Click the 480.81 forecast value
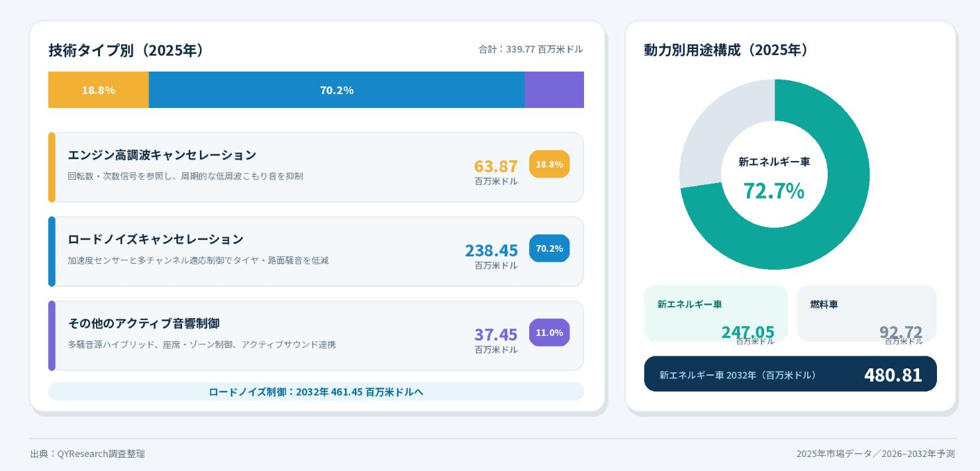980x471 pixels. [x=893, y=374]
